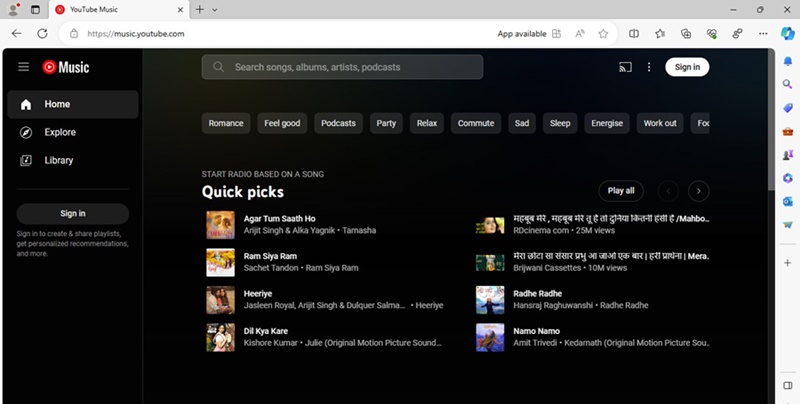Install the app via App available icon
This screenshot has width=800, height=404.
pos(557,34)
